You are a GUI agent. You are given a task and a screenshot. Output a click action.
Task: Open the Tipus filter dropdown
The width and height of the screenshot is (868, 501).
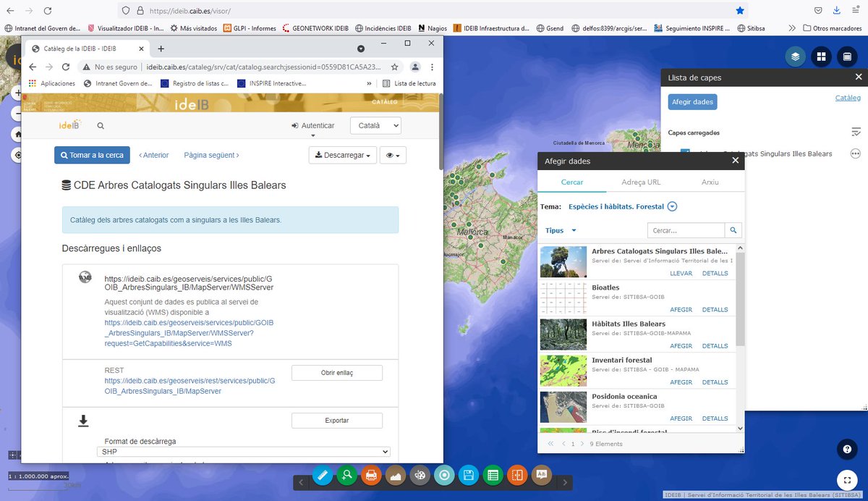point(561,230)
